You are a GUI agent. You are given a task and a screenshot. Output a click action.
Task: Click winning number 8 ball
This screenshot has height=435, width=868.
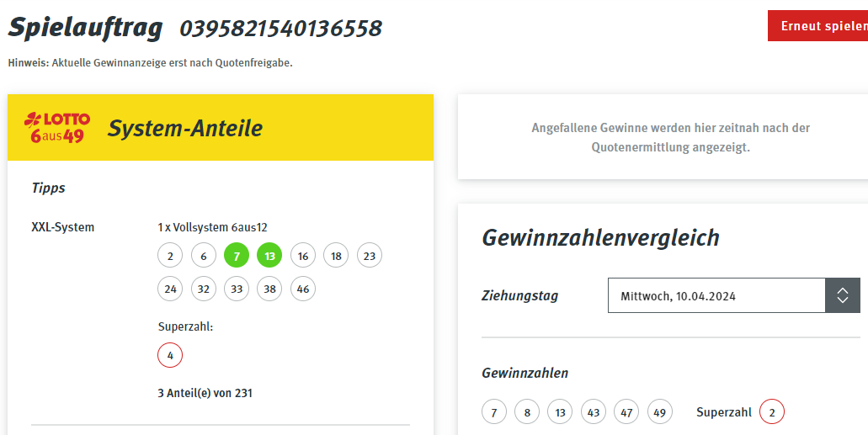click(x=527, y=411)
